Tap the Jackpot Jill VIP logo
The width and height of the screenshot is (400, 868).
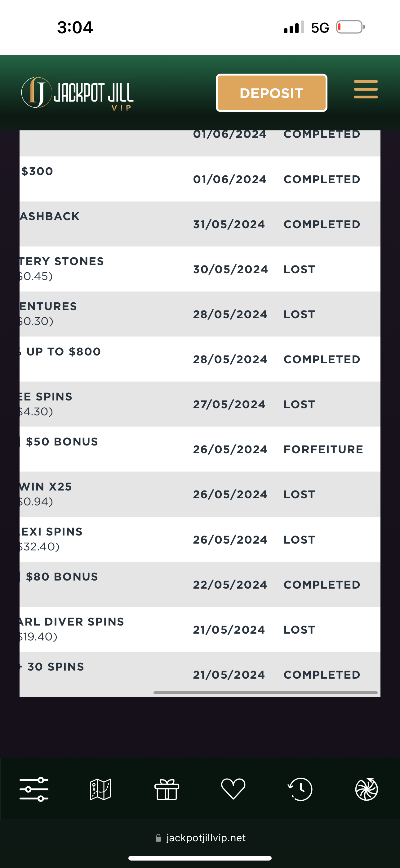[x=78, y=93]
